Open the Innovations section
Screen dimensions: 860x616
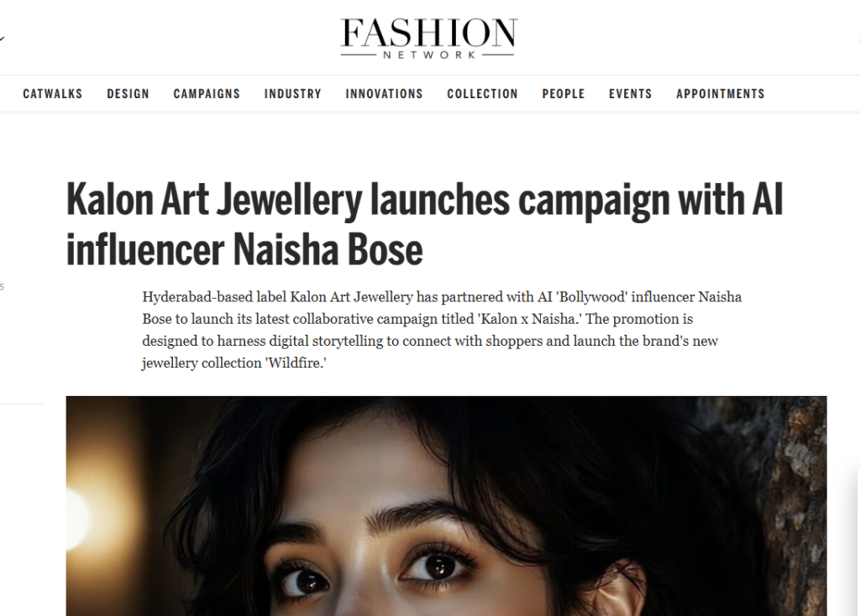385,94
